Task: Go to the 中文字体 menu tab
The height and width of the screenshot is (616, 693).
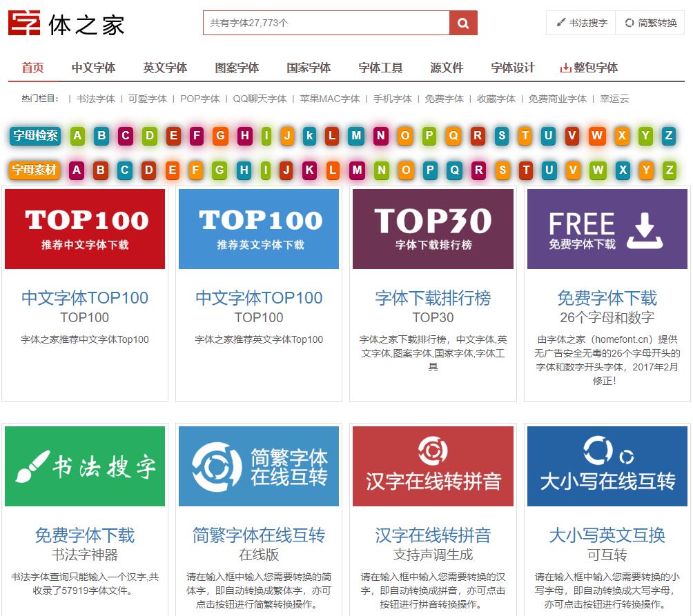Action: pos(93,68)
